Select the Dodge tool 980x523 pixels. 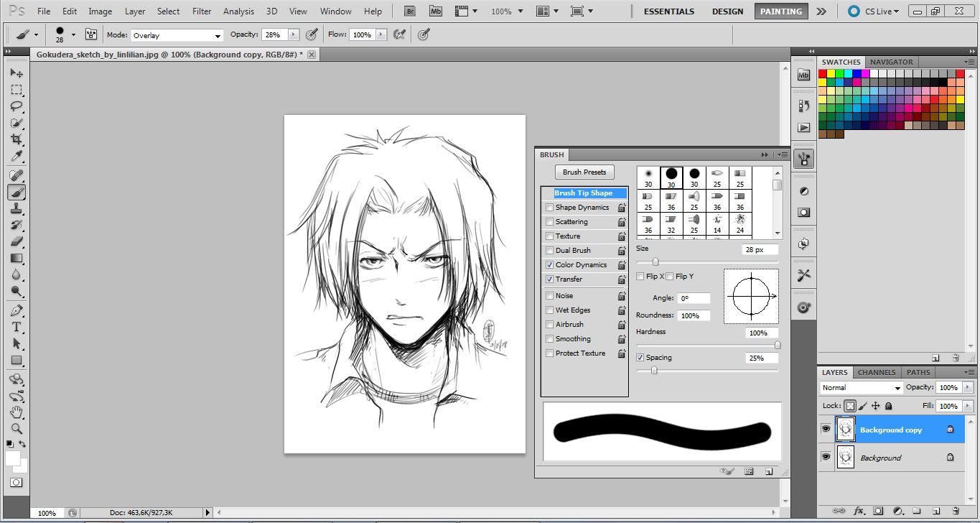point(17,291)
